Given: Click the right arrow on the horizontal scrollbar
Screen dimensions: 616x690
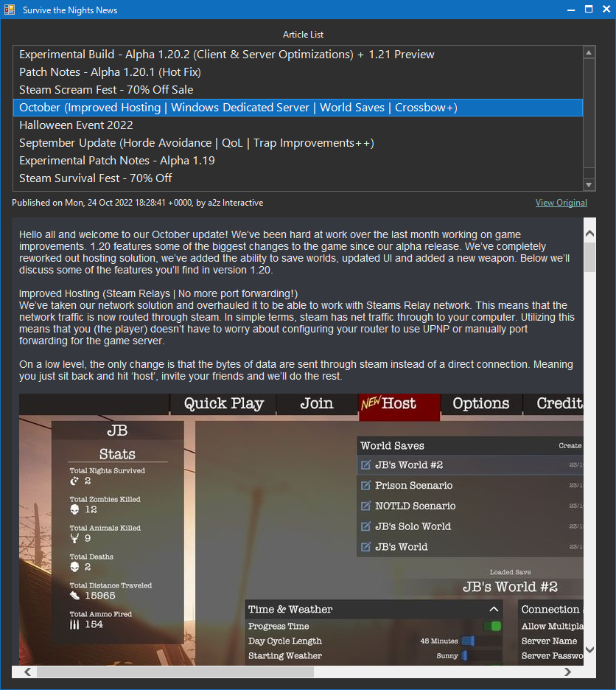Looking at the screenshot, I should pos(567,672).
